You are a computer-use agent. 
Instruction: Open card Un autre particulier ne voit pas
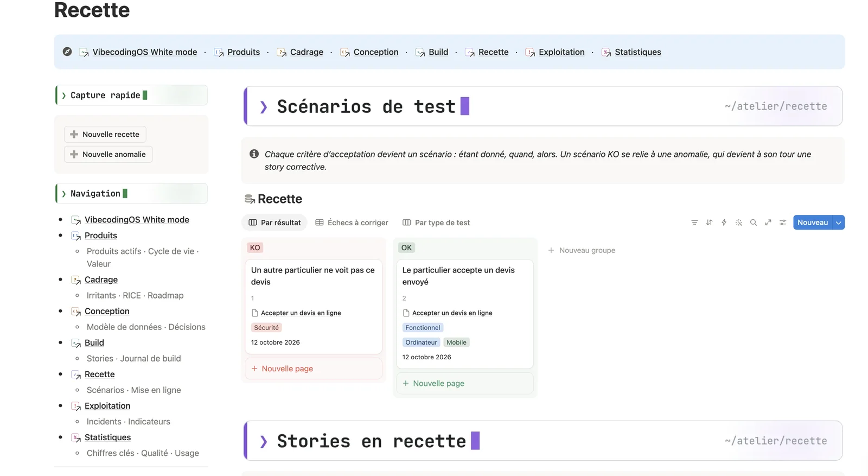314,307
